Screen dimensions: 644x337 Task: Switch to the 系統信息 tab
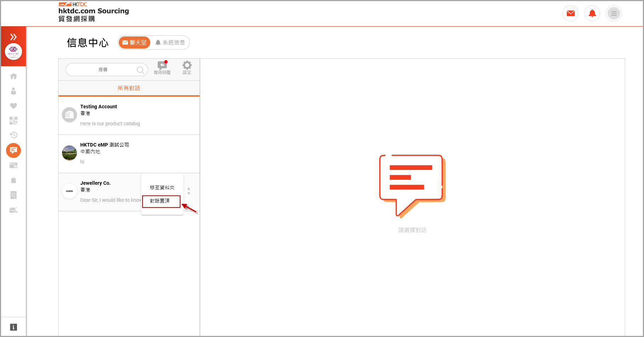170,42
